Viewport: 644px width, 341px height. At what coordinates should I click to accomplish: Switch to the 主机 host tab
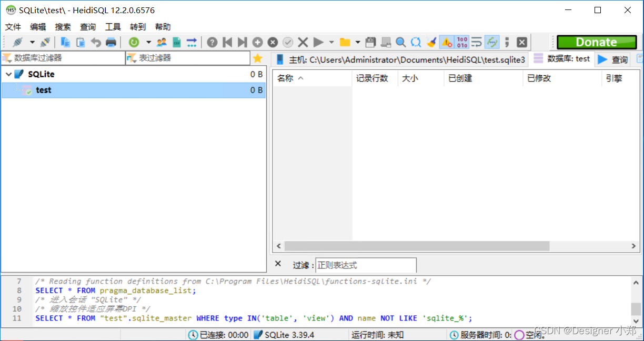pyautogui.click(x=400, y=59)
